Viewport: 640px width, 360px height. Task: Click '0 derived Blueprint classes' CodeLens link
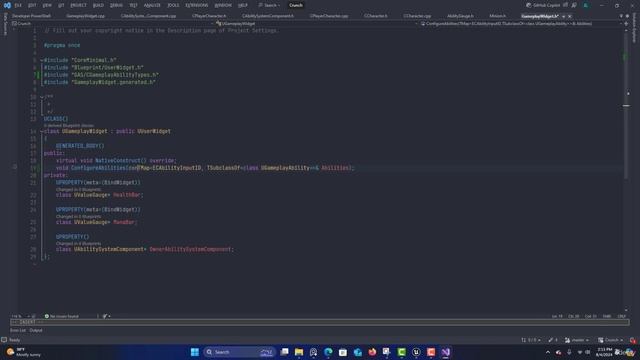(69, 125)
